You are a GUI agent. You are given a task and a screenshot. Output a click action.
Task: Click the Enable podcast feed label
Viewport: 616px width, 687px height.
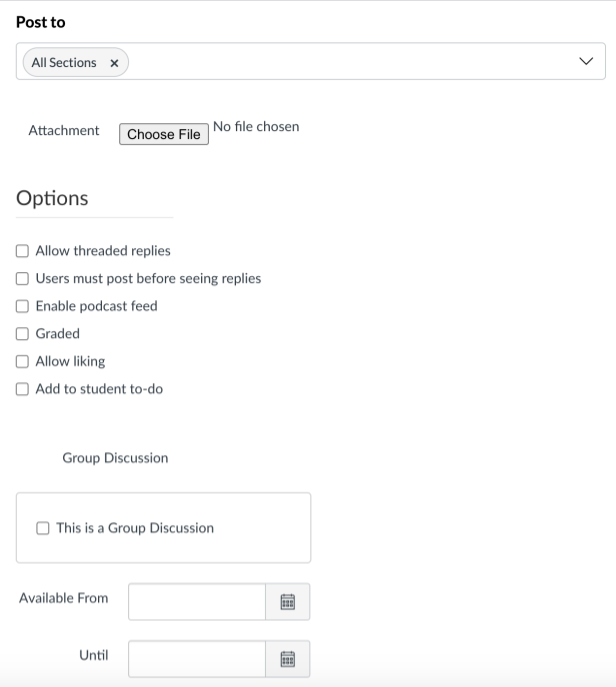click(x=96, y=306)
